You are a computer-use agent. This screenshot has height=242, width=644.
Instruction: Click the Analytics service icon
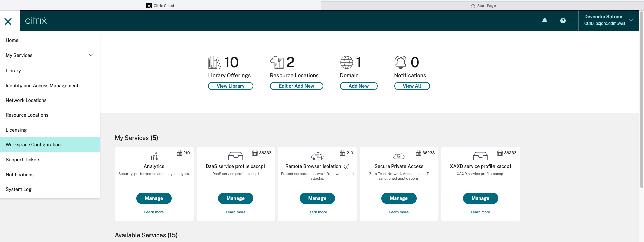point(154,156)
